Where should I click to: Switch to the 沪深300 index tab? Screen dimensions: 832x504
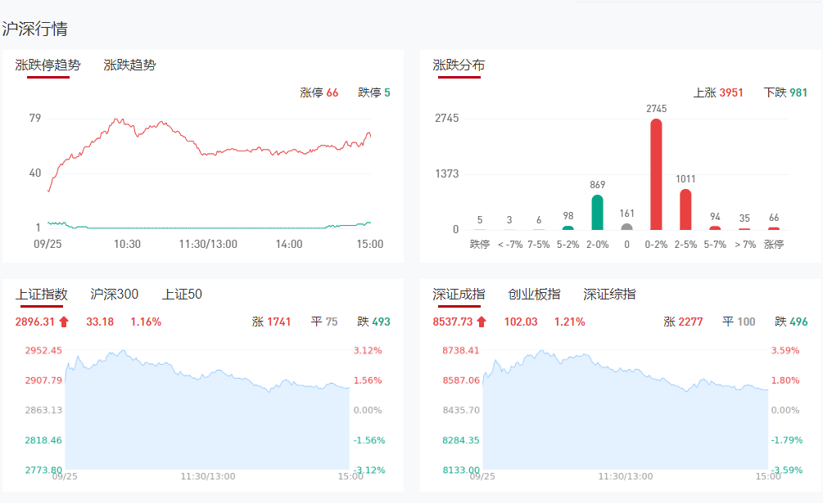[x=114, y=295]
